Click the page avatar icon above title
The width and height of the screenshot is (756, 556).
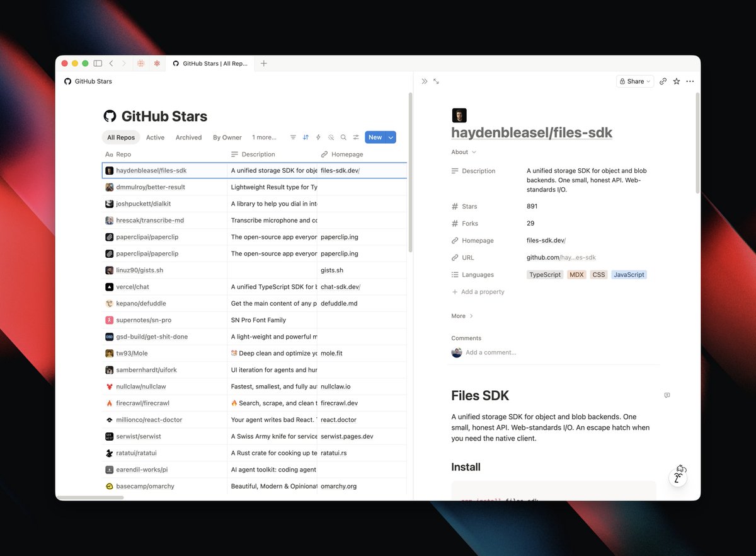pyautogui.click(x=459, y=115)
